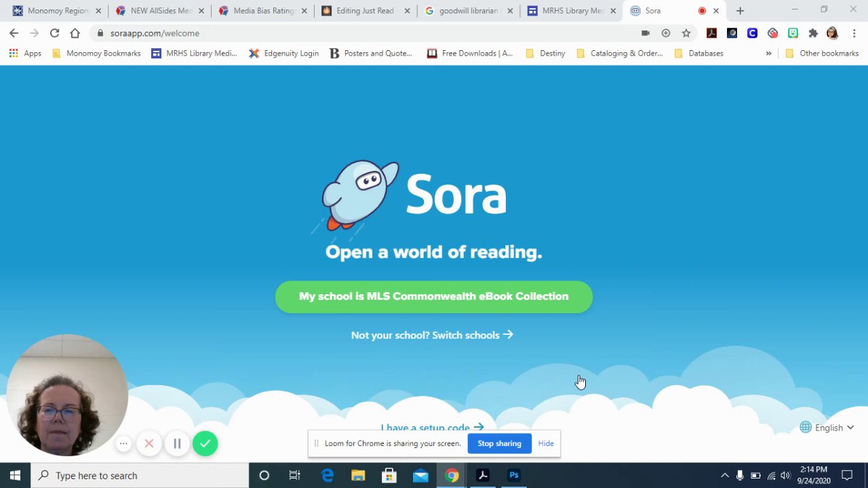Open the Adobe Acrobat extension
Screen dimensions: 868x488
point(711,33)
